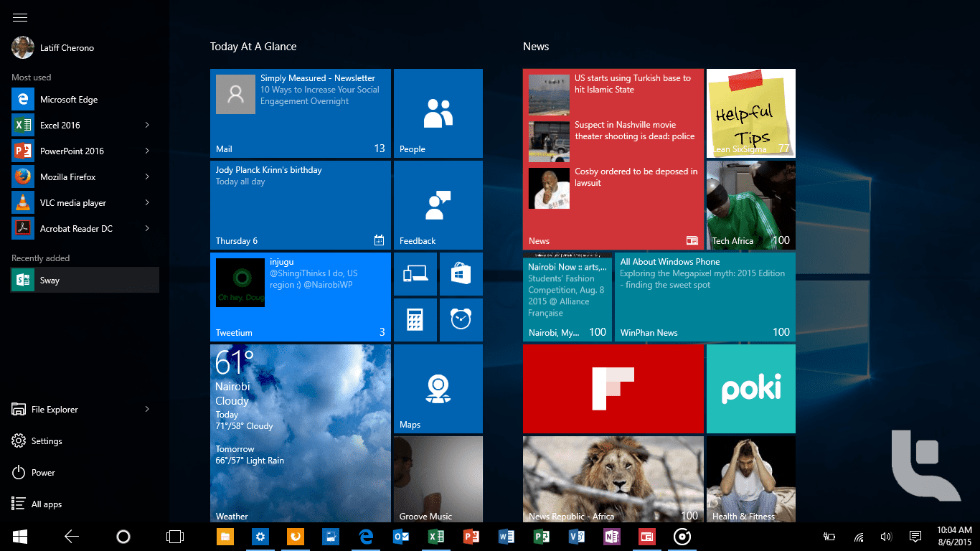Open the Mail live tile
The image size is (980, 551).
coord(301,113)
